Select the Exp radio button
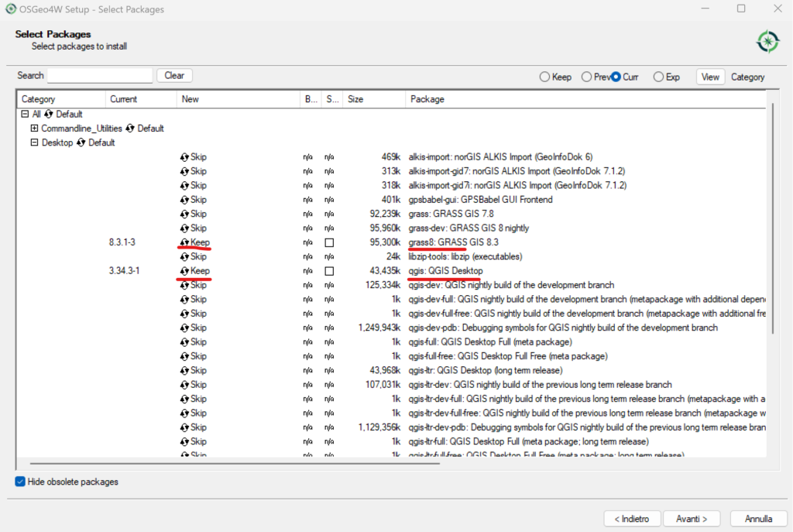Viewport: 793px width, 532px height. point(658,77)
